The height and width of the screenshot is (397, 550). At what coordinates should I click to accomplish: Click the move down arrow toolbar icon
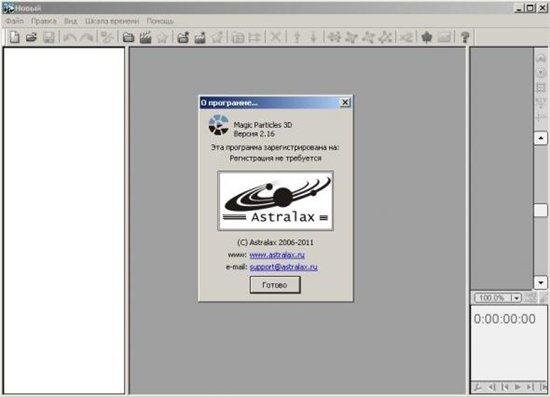point(314,37)
